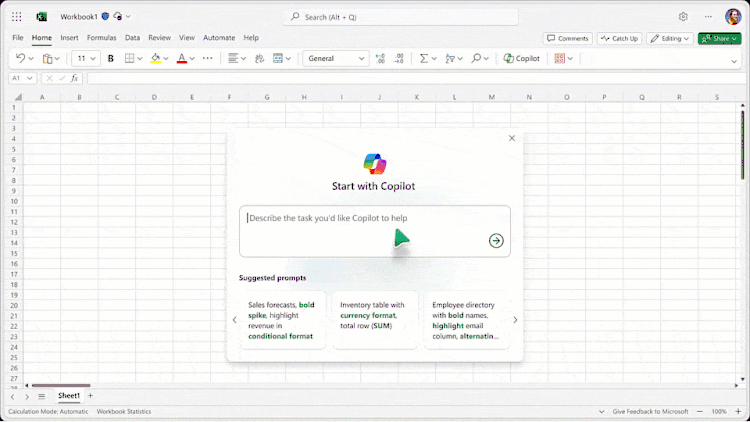Switch to the Data tab
This screenshot has height=422, width=750.
[x=132, y=37]
